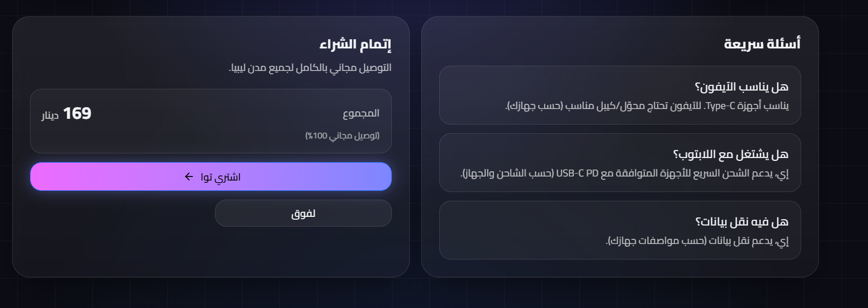Click the إتمام الشراء heading
The width and height of the screenshot is (868, 308).
coord(355,44)
